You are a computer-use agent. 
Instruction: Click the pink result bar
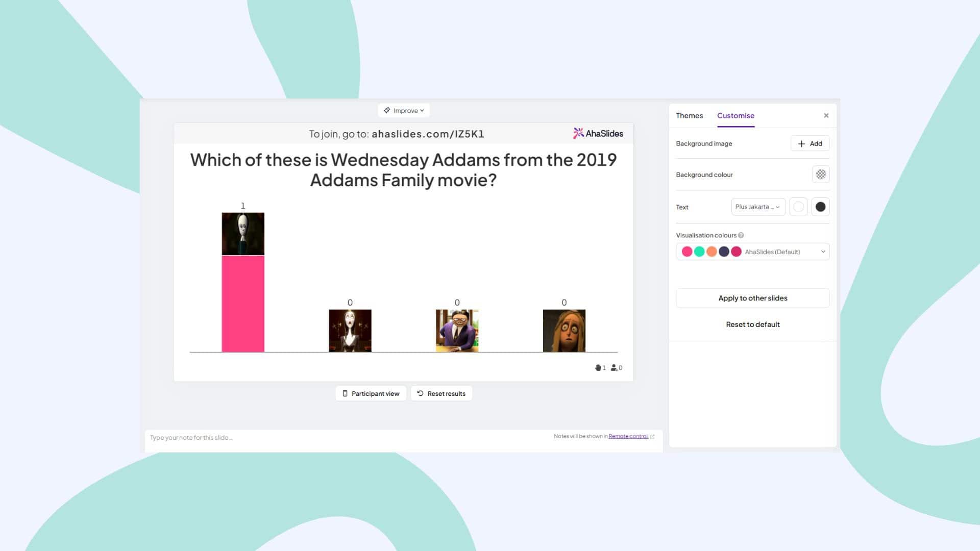(243, 304)
